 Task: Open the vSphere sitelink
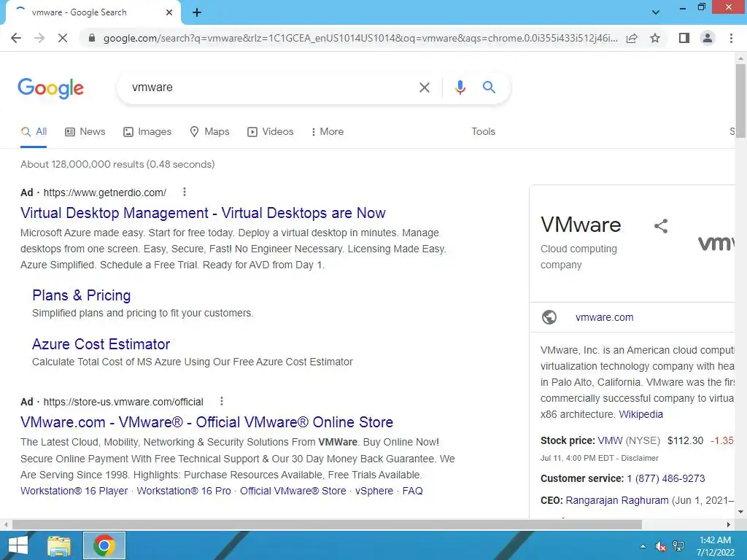click(x=374, y=491)
